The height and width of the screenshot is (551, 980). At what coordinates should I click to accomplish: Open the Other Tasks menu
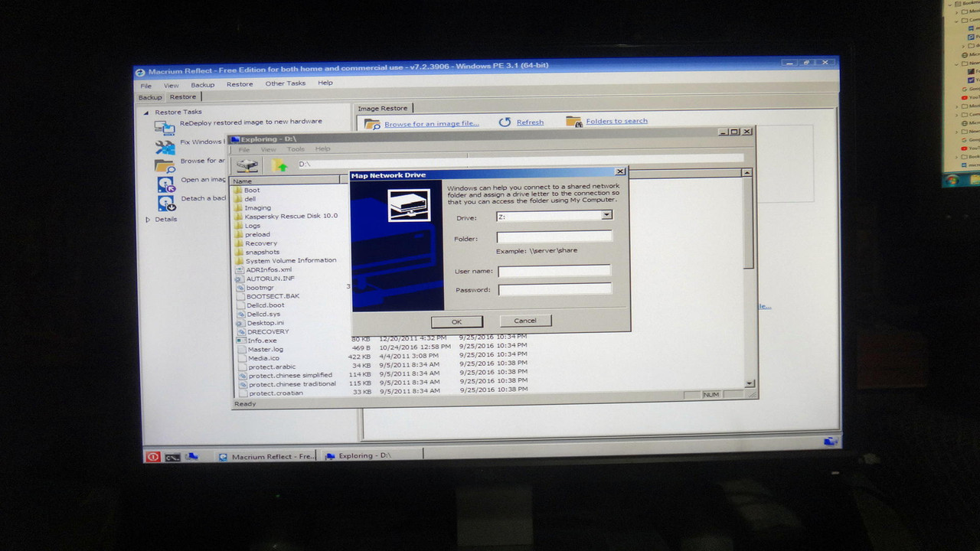286,83
